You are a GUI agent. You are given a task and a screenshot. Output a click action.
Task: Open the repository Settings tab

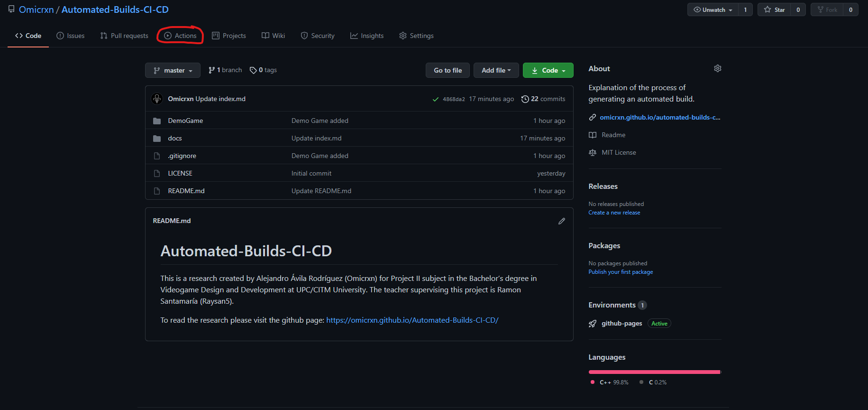point(416,36)
